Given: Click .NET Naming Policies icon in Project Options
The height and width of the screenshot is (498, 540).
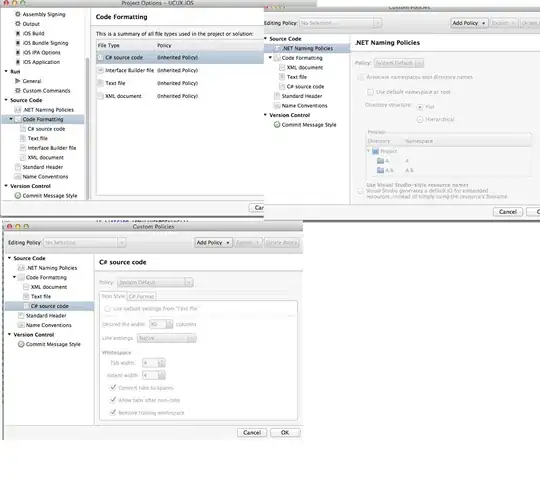Looking at the screenshot, I should point(18,110).
